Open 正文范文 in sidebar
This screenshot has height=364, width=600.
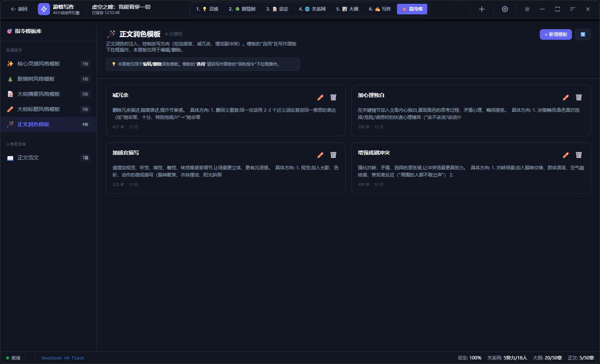[x=48, y=158]
